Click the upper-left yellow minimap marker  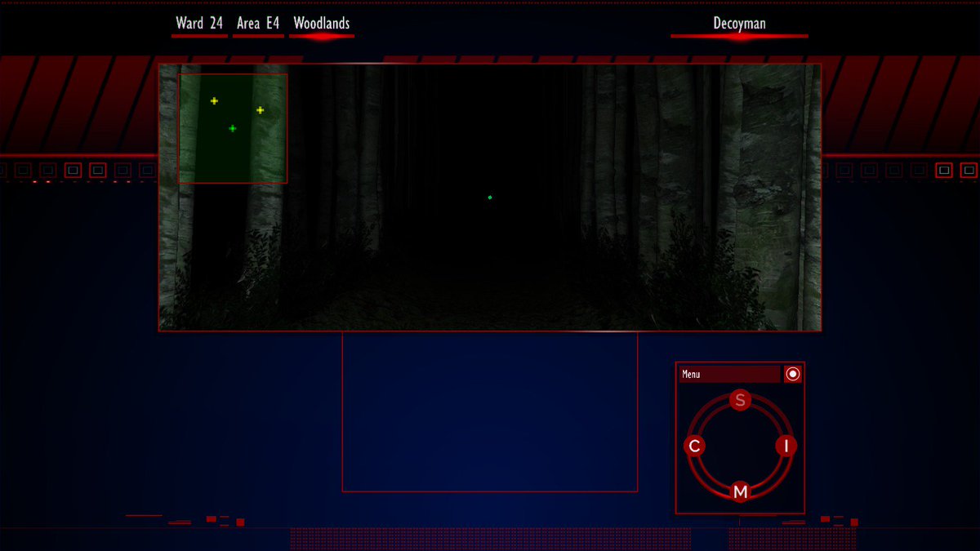[214, 101]
